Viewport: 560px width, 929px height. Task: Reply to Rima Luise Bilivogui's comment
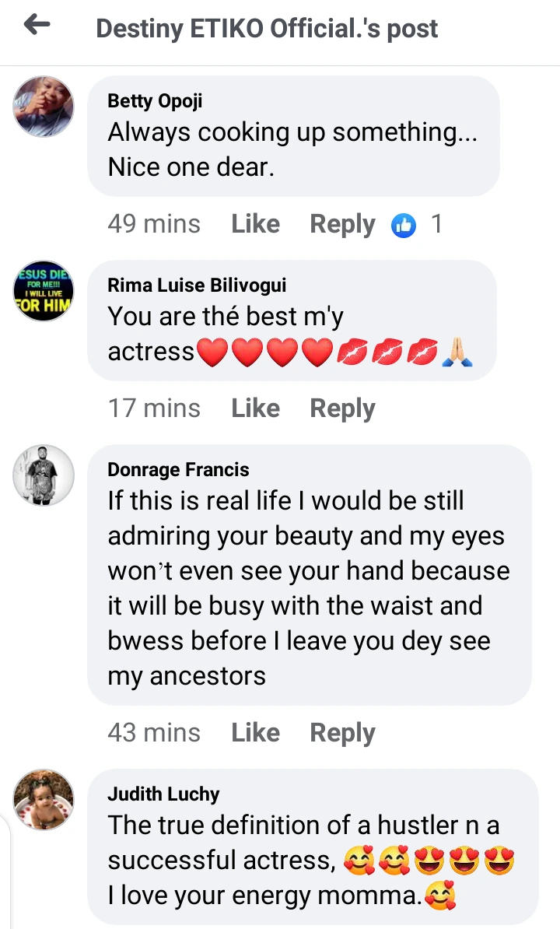click(x=342, y=408)
